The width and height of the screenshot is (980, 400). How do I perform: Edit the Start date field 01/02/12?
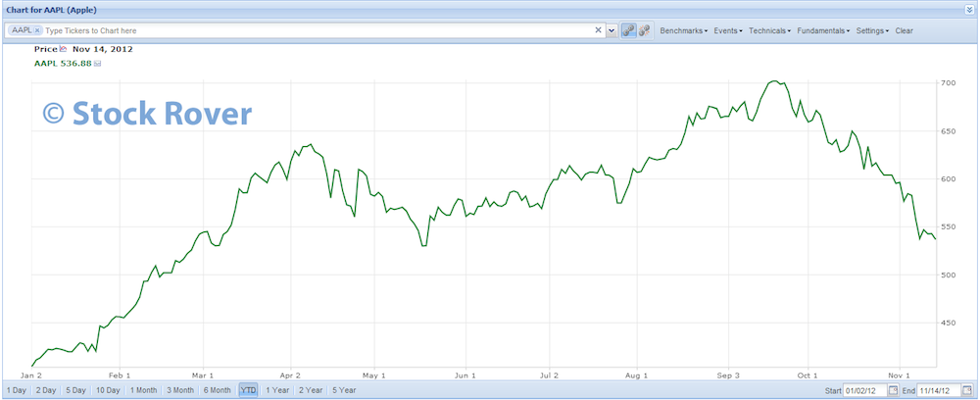[x=865, y=390]
